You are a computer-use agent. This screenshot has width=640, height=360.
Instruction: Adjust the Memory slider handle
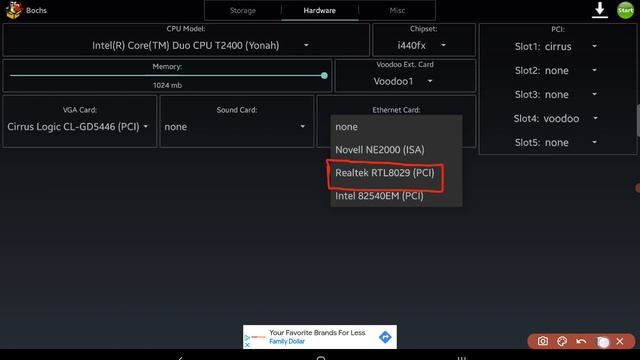(324, 76)
